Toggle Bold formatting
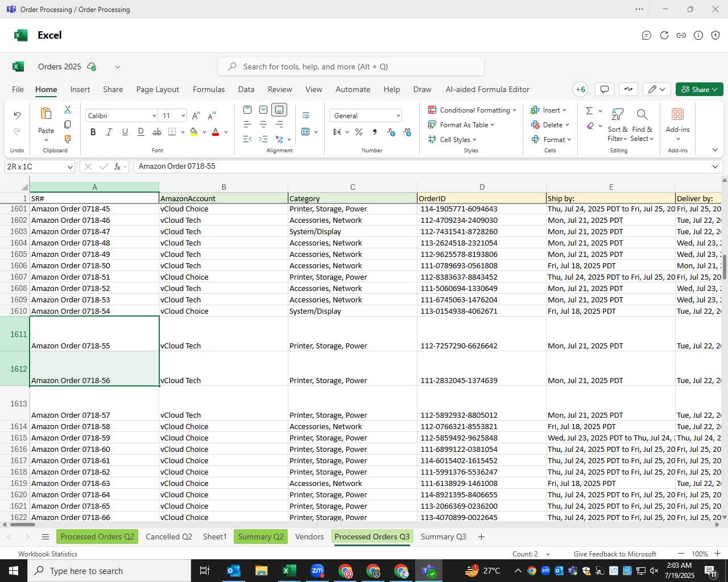728x582 pixels. tap(93, 132)
